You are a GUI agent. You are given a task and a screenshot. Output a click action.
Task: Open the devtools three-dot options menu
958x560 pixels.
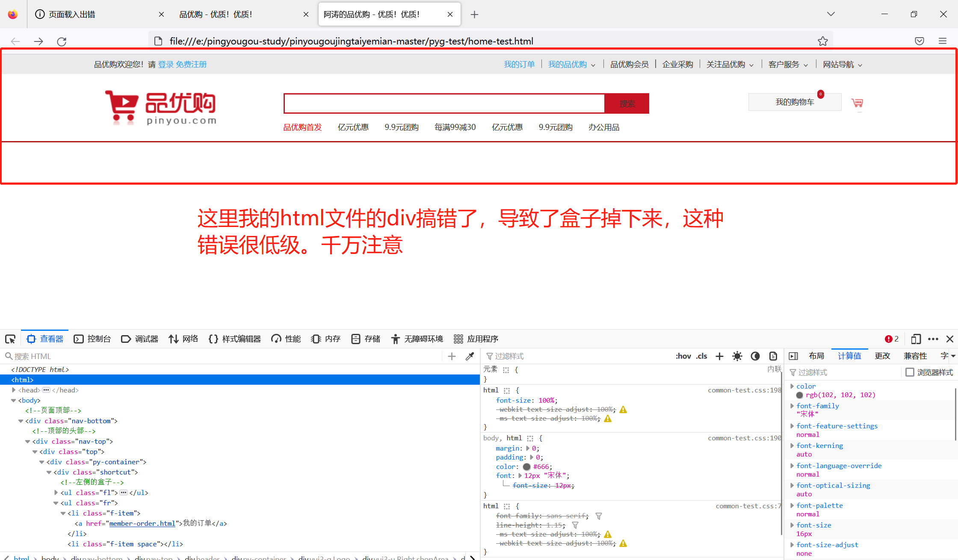click(933, 339)
